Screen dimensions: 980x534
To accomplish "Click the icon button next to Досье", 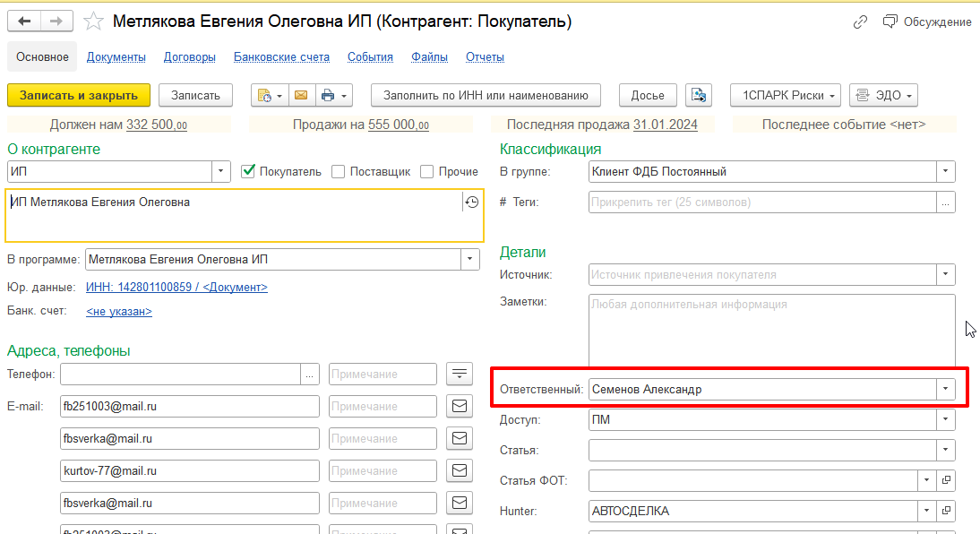I will click(x=698, y=96).
